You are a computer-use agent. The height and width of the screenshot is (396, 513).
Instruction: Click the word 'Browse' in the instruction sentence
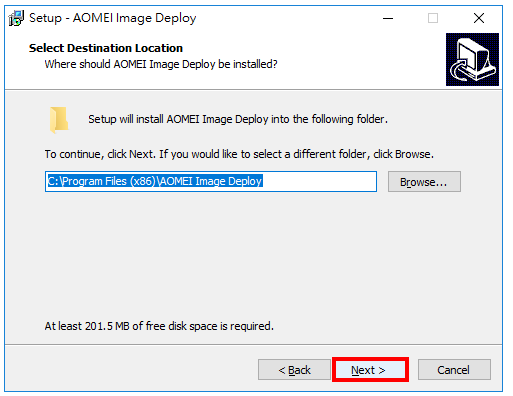[x=413, y=154]
